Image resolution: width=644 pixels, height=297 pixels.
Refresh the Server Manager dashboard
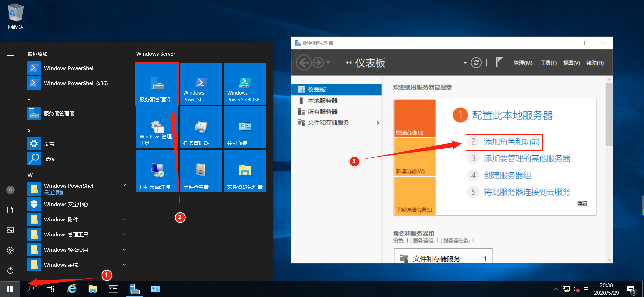[x=476, y=63]
